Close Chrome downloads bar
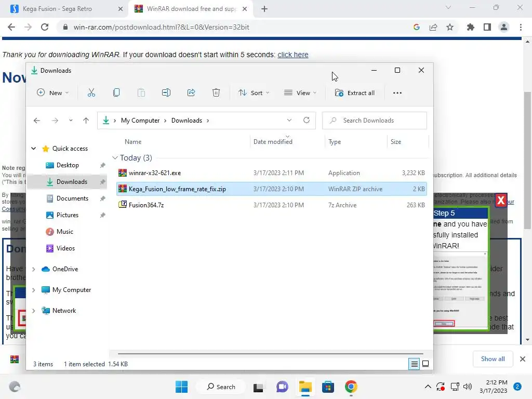This screenshot has width=532, height=399. [523, 359]
